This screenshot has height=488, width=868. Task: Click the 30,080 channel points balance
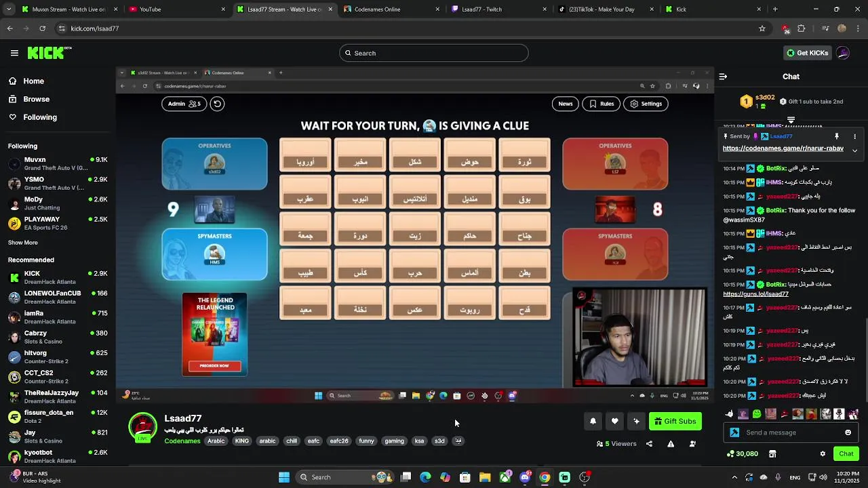coord(742,454)
